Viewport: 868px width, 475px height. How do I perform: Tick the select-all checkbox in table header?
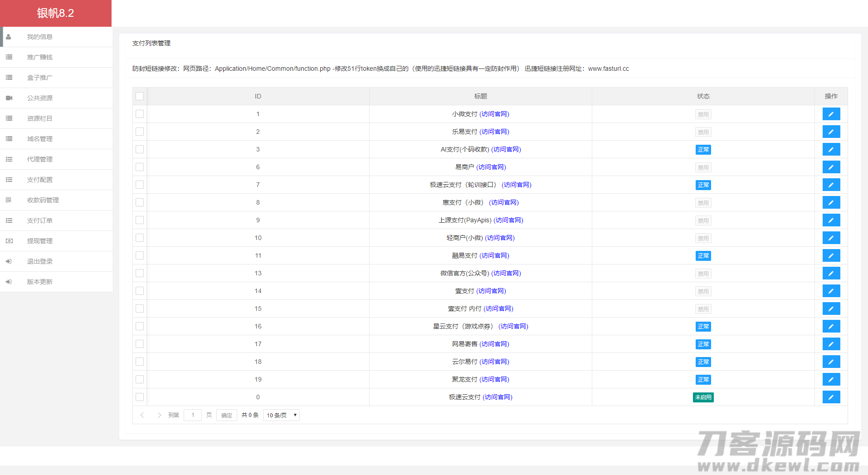[x=140, y=96]
